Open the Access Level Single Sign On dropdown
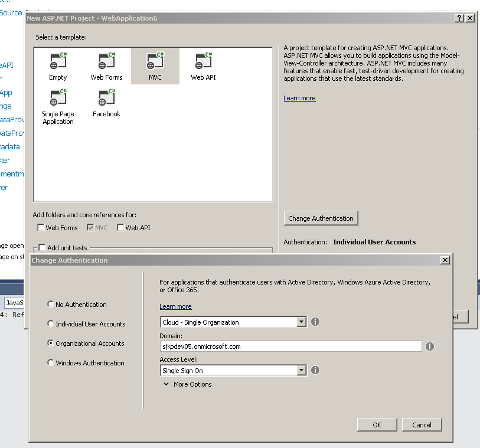This screenshot has height=448, width=480. pos(301,371)
